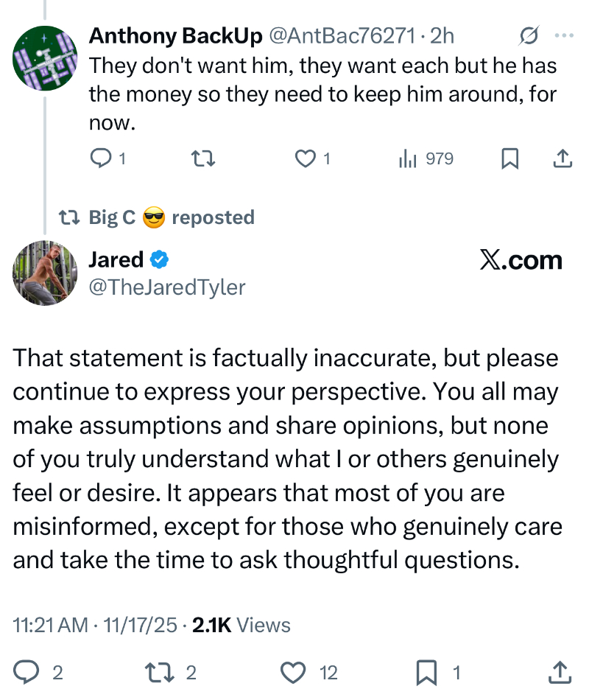Share Jared's post
The width and height of the screenshot is (589, 700).
click(x=560, y=671)
